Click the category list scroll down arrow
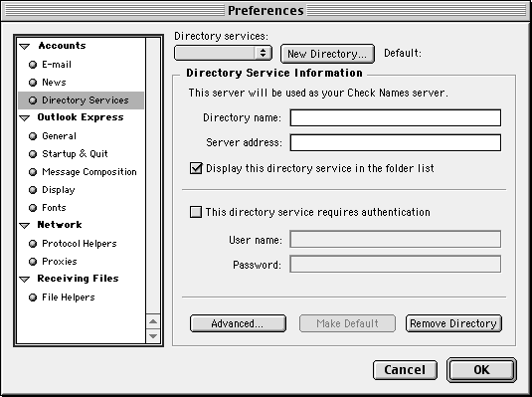Viewport: 532px width, 397px height. coord(153,336)
